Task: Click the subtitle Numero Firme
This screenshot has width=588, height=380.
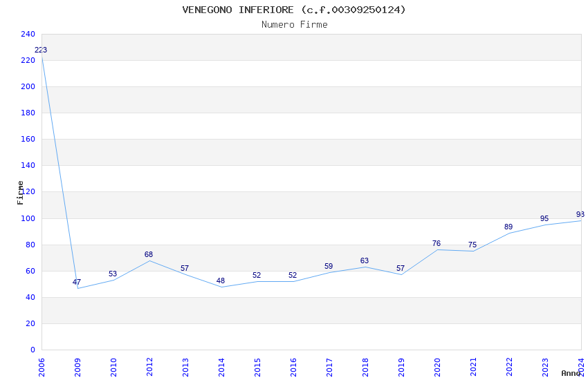Action: [295, 25]
